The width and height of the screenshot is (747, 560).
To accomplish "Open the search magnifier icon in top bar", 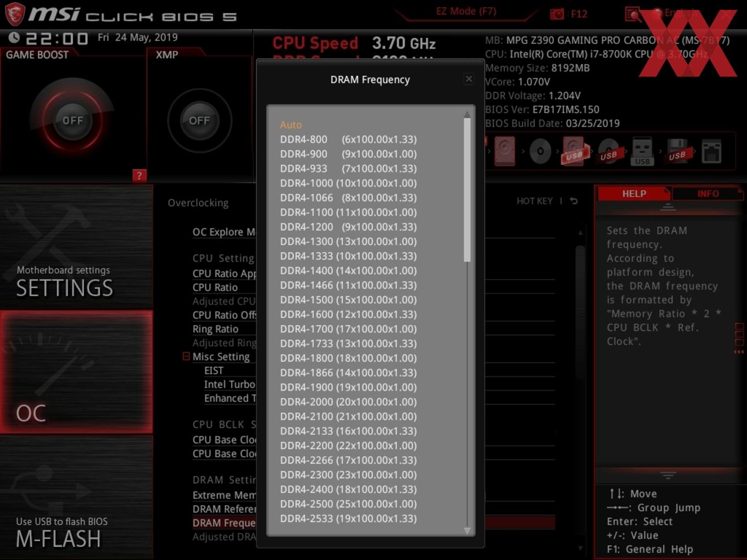I will click(x=633, y=14).
